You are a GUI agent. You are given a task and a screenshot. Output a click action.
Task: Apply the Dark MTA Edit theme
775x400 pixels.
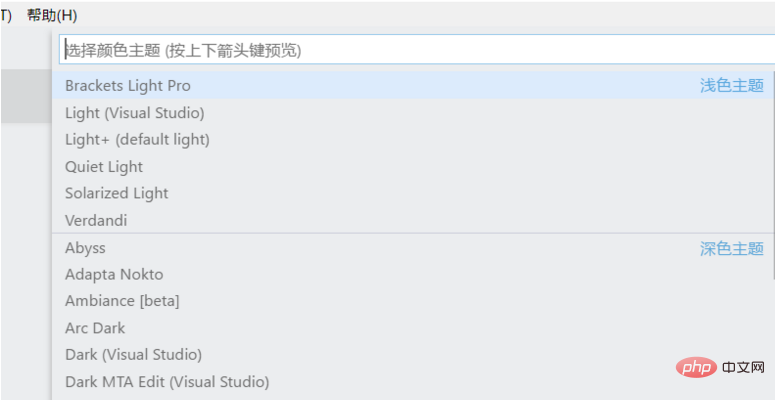[167, 381]
